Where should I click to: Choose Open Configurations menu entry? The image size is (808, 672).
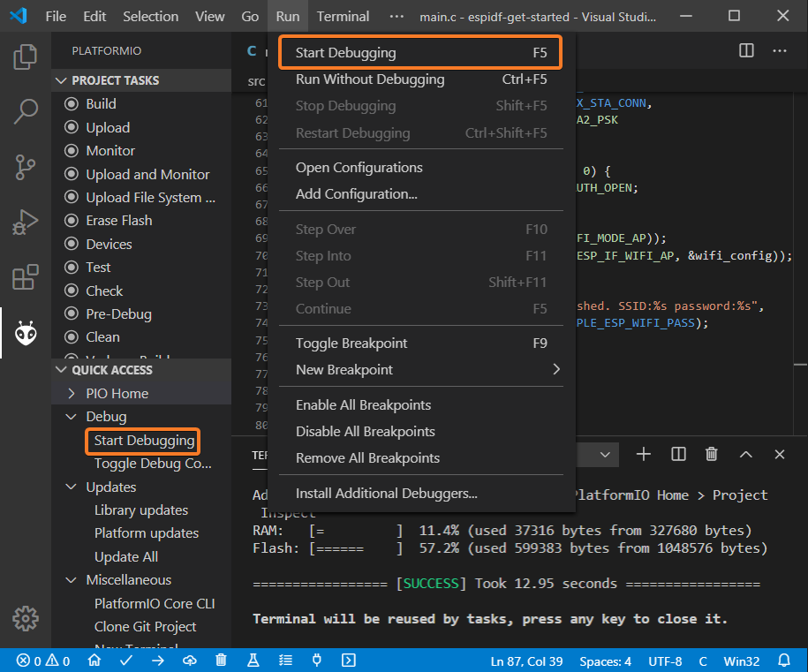coord(420,168)
